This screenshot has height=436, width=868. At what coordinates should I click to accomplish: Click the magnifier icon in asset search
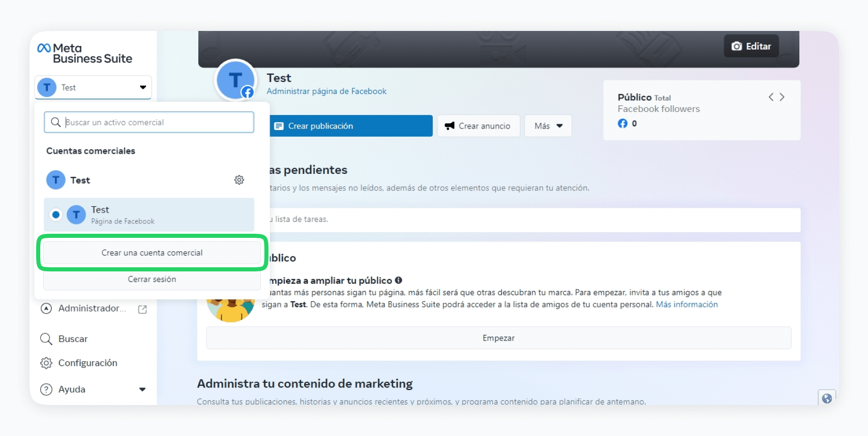coord(56,122)
